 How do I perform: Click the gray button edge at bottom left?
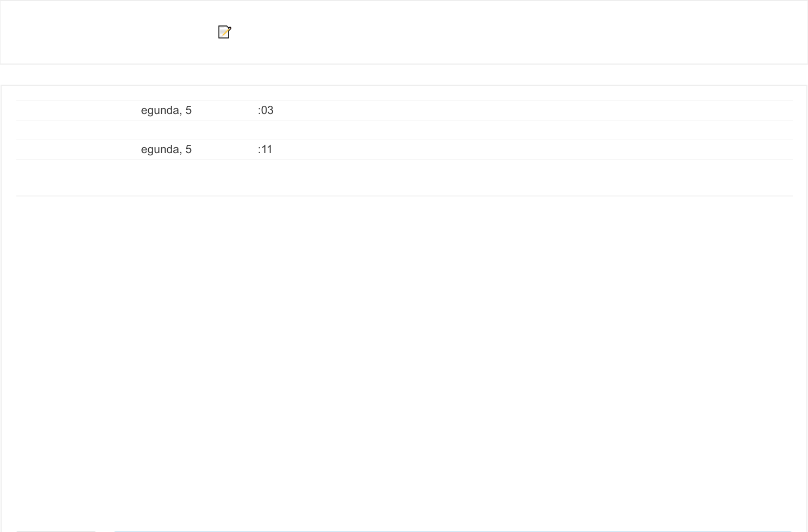click(56, 531)
